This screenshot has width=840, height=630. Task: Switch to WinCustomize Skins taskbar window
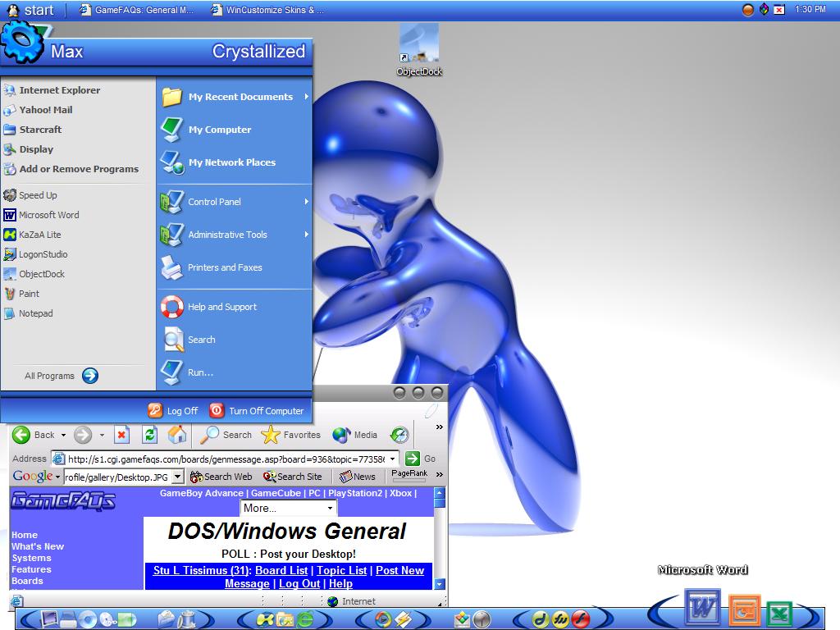coord(268,10)
